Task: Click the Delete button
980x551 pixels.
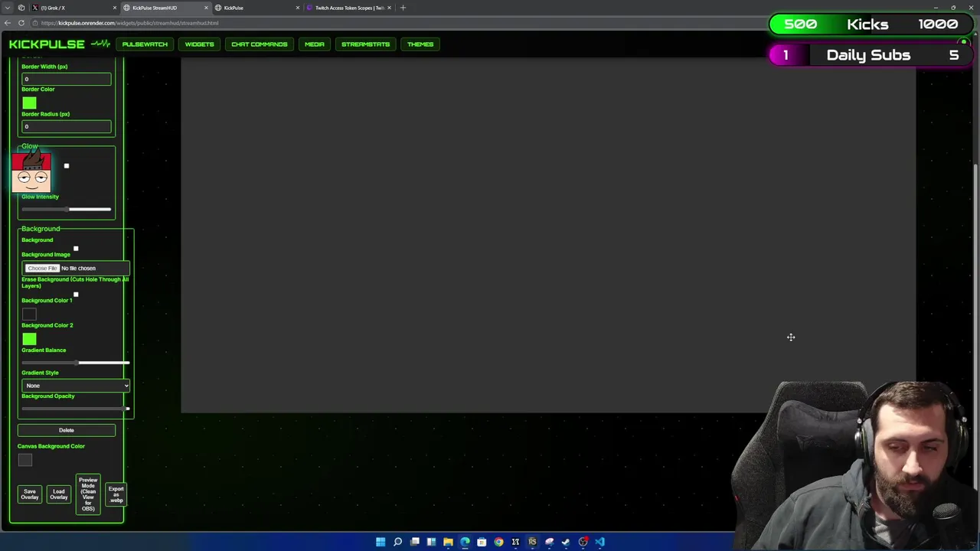Action: (x=67, y=430)
